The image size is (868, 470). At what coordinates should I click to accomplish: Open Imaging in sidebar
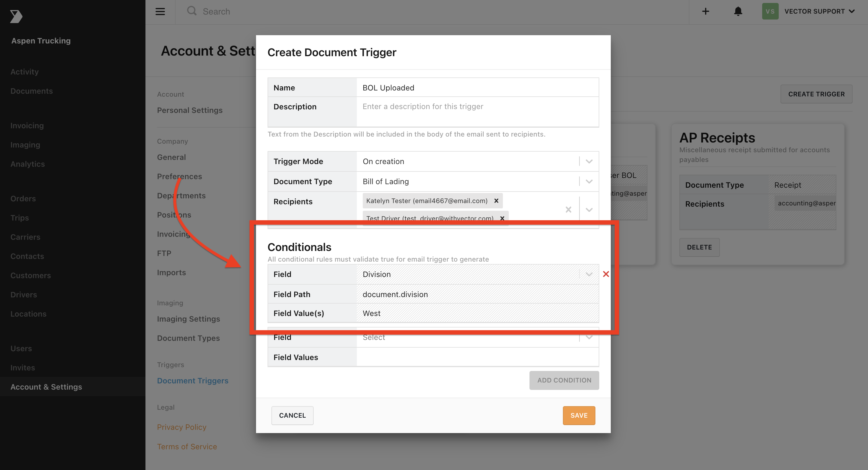pyautogui.click(x=25, y=145)
